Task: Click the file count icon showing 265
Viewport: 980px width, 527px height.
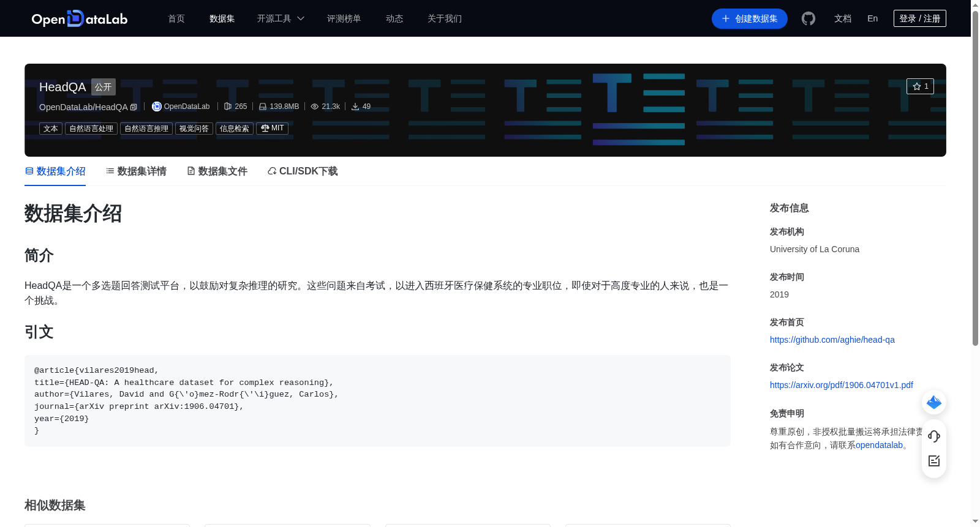Action: (x=228, y=107)
